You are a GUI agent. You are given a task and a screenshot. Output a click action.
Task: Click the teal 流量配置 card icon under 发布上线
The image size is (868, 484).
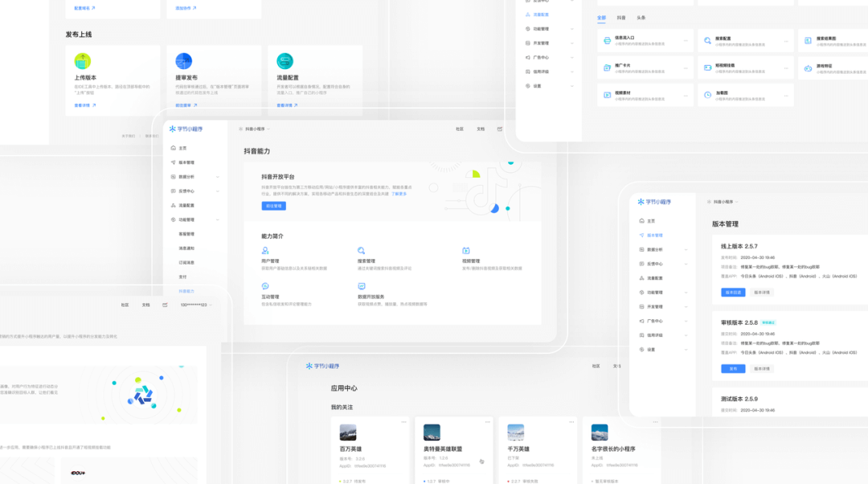pyautogui.click(x=285, y=61)
